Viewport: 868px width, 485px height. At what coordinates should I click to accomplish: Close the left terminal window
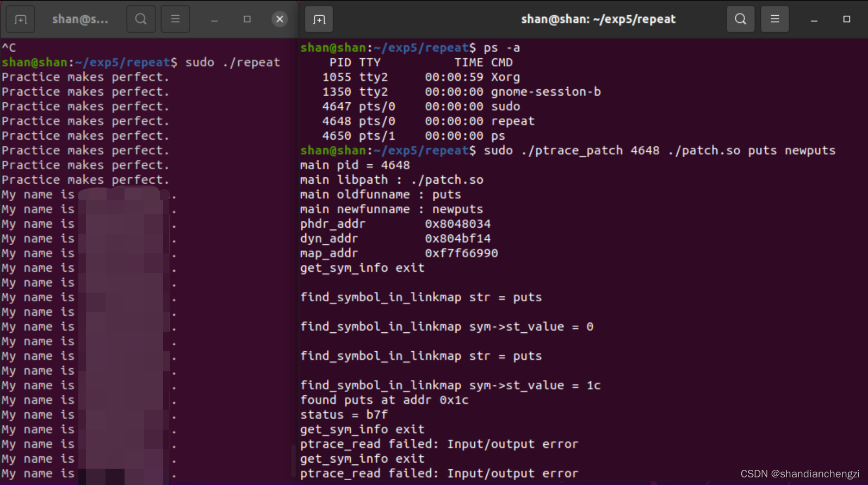pos(280,20)
